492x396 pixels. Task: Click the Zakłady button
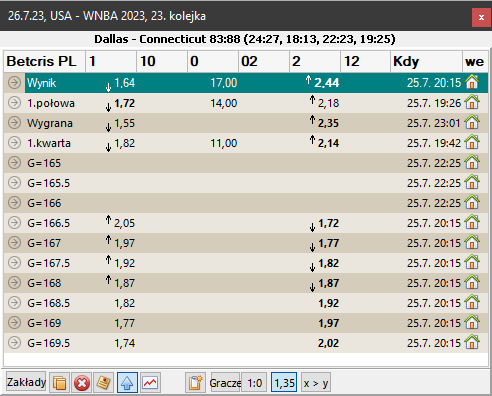coord(26,382)
